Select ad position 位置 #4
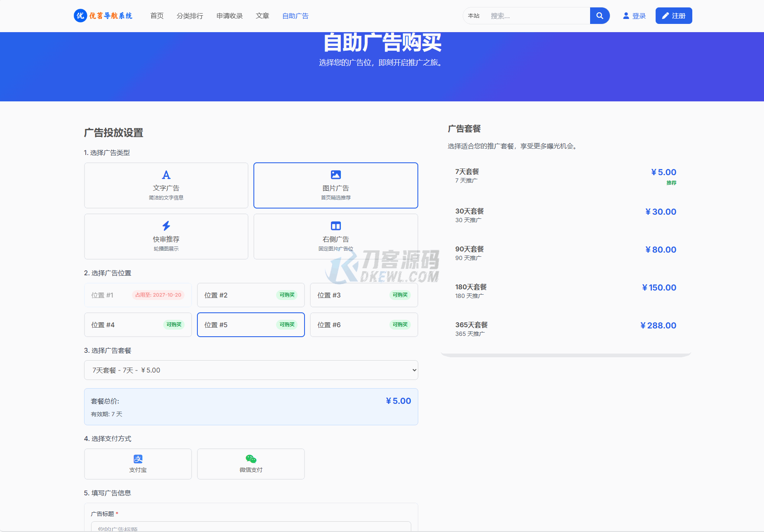The width and height of the screenshot is (764, 532). (138, 325)
